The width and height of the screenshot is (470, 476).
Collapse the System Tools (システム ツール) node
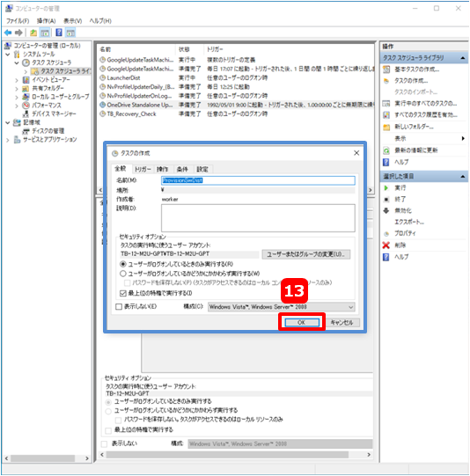pos(8,55)
